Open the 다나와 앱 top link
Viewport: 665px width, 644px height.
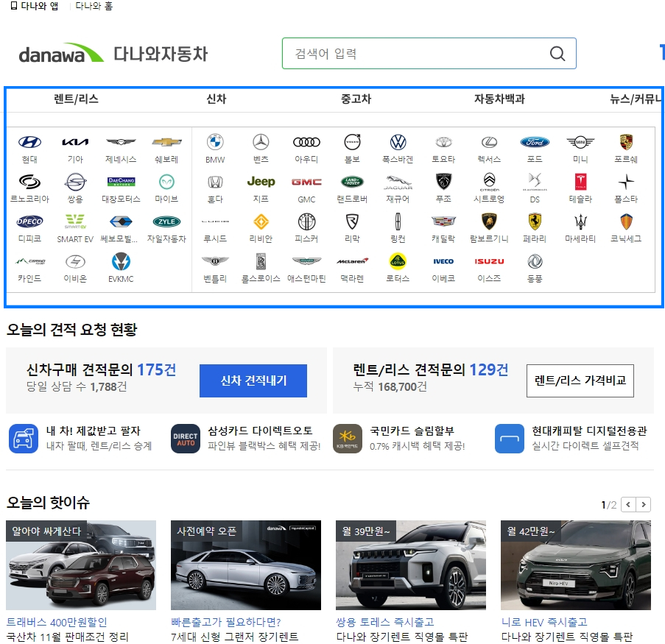35,6
